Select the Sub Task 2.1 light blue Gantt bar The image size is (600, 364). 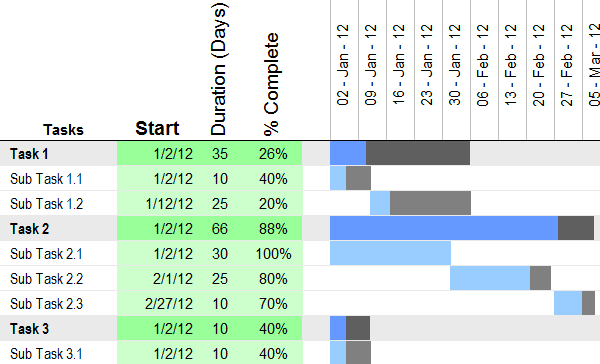coord(390,253)
